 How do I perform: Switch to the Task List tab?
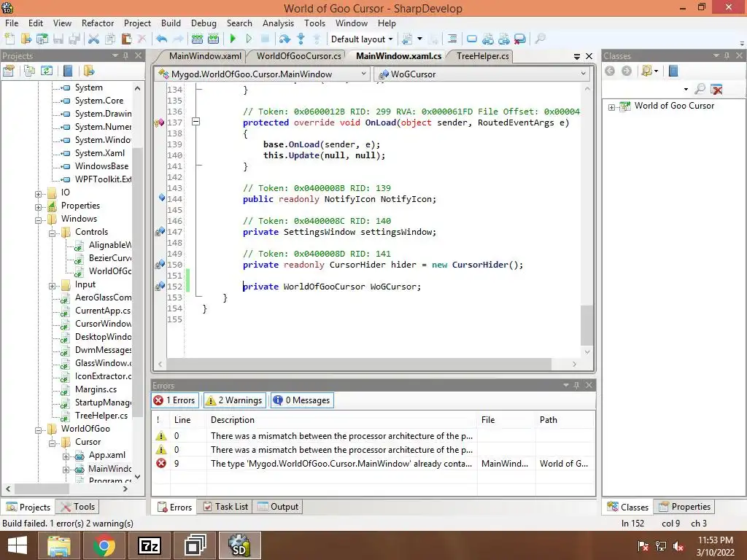(226, 507)
